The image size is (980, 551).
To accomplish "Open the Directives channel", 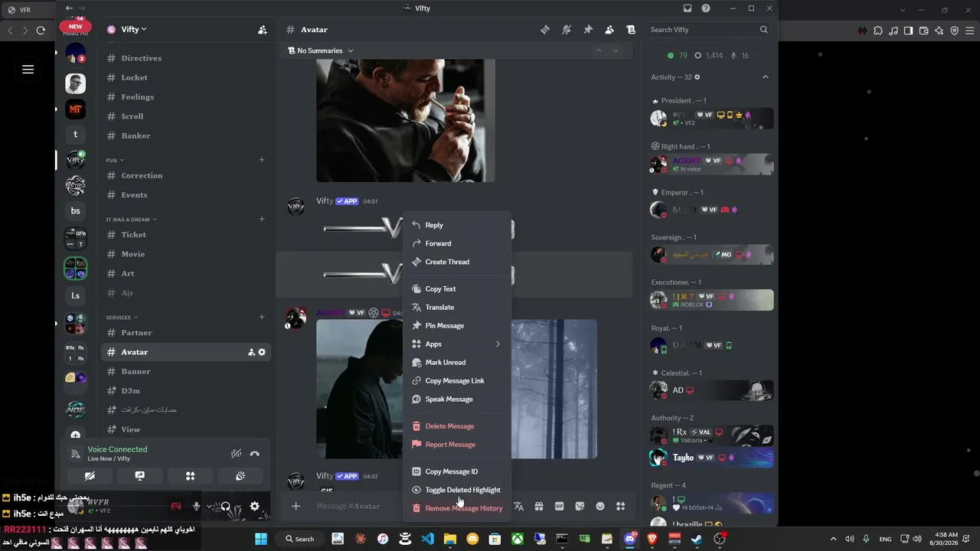I will 185,58.
